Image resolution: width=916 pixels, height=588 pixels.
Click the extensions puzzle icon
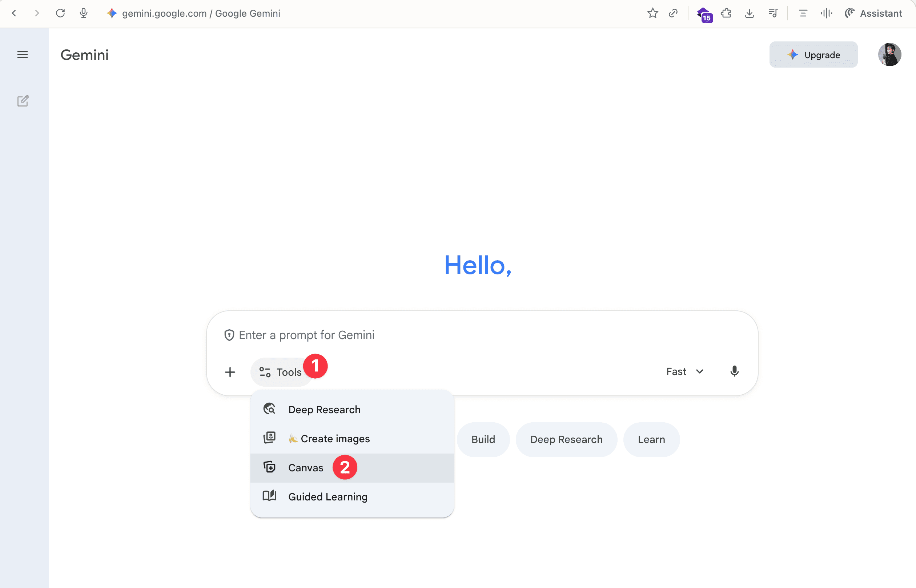726,13
